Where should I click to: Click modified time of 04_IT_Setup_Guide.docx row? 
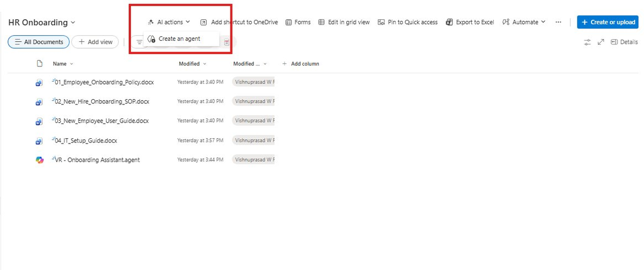[x=200, y=140]
